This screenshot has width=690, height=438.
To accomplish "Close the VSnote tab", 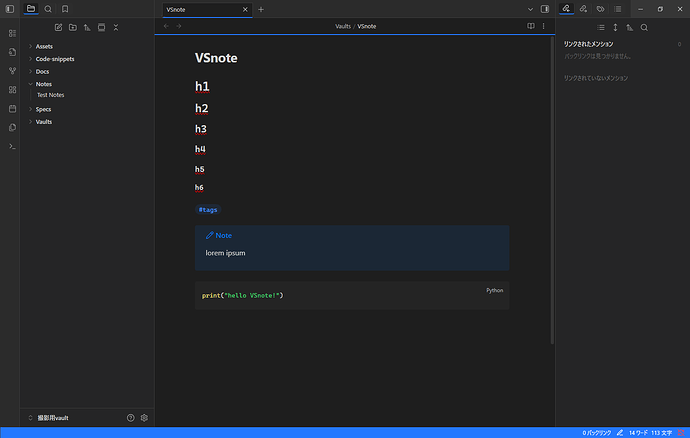I will point(245,9).
